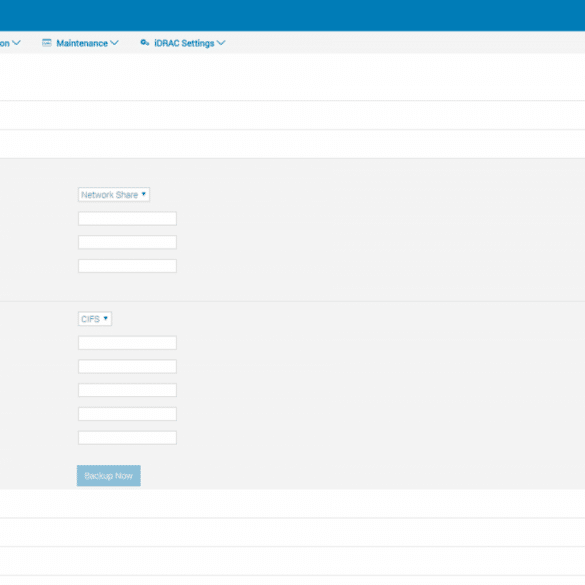Focus third text field below CIFS dropdown
The width and height of the screenshot is (585, 585).
(x=127, y=390)
